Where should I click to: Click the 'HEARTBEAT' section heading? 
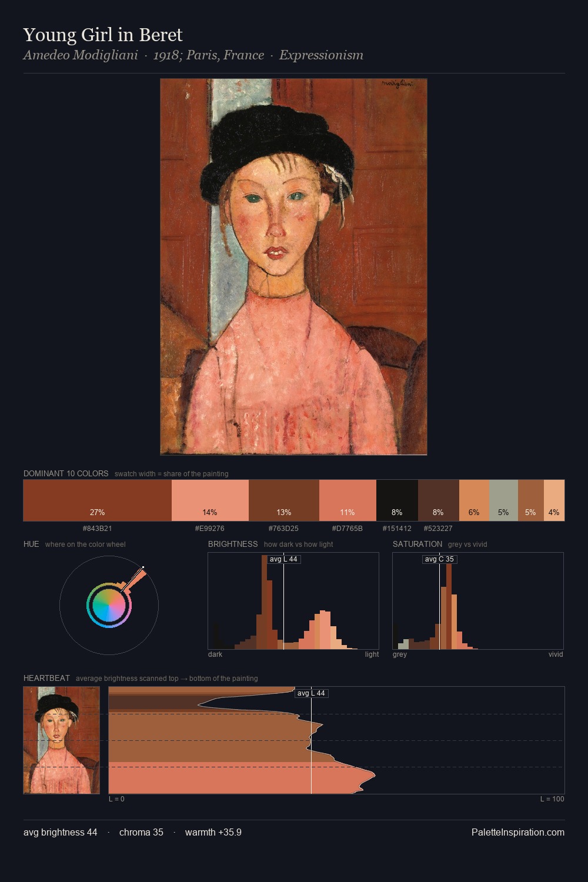coord(46,678)
